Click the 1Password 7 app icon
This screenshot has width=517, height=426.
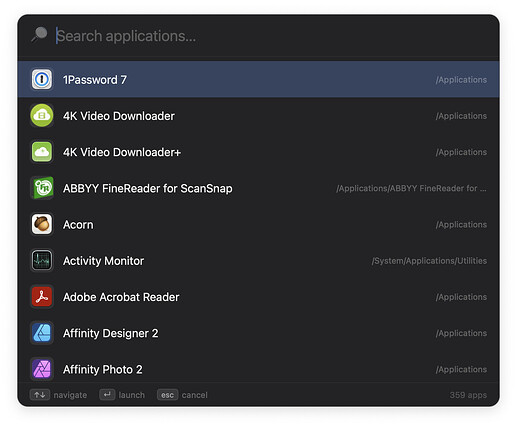pos(42,79)
